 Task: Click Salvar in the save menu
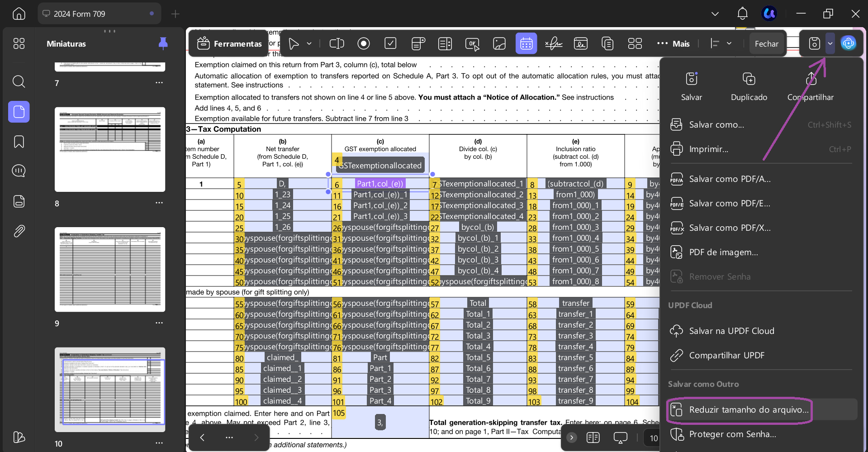pos(692,86)
